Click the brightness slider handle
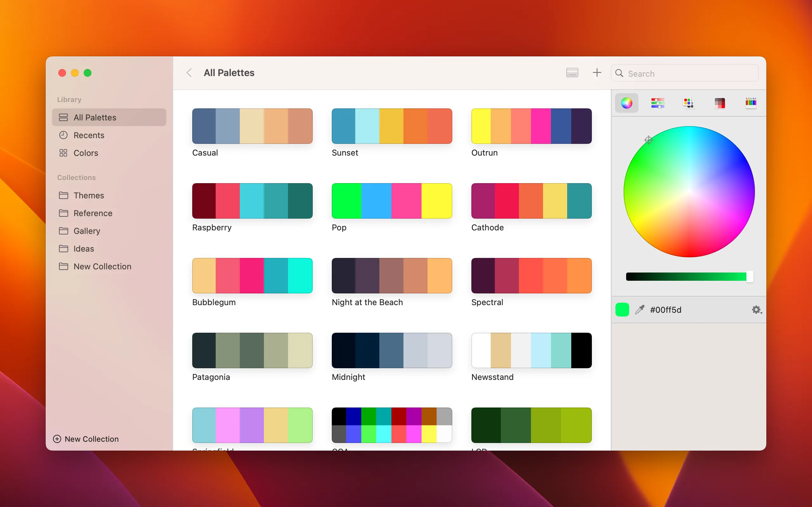 coord(750,277)
